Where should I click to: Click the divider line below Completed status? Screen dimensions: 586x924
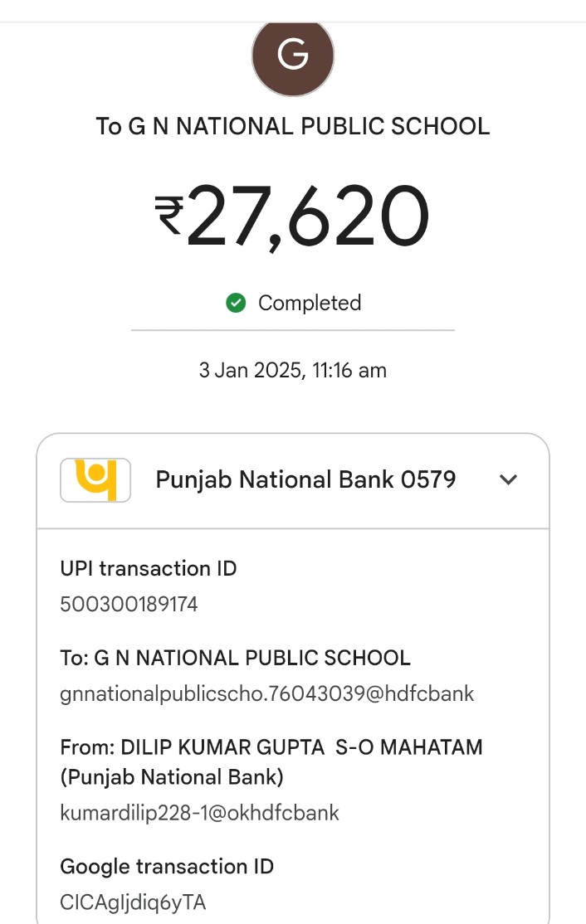(x=293, y=330)
